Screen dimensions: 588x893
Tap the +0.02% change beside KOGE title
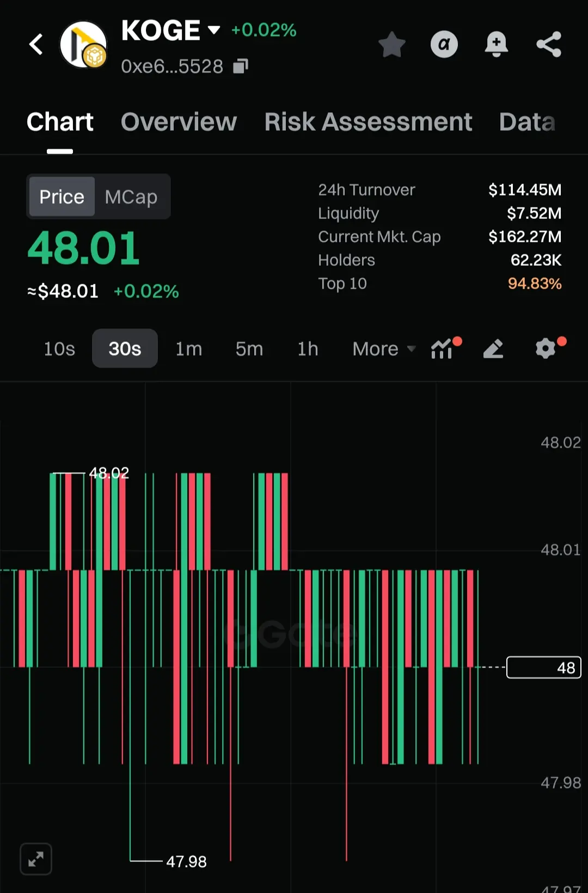(x=264, y=30)
